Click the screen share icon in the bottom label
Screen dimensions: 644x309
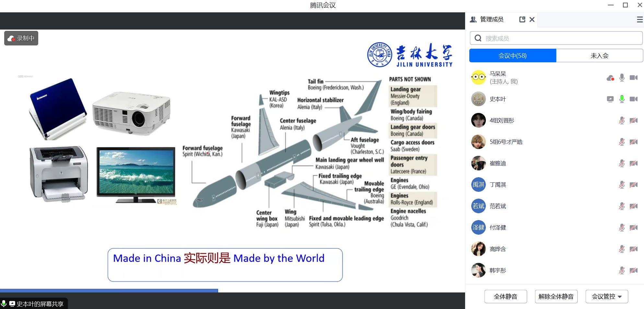tap(12, 304)
